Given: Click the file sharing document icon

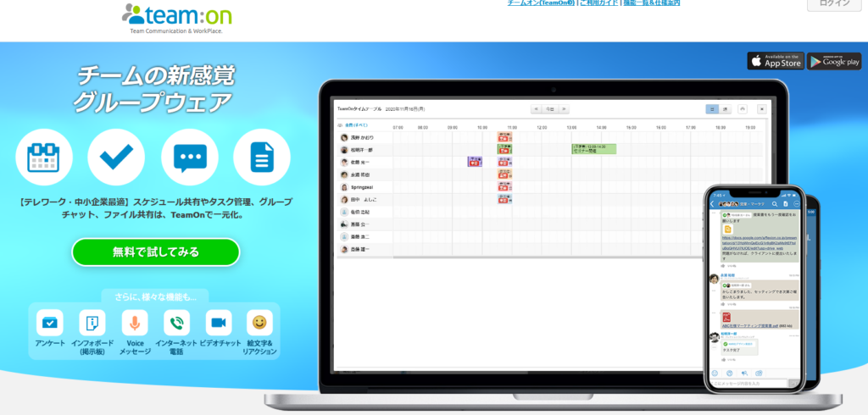Looking at the screenshot, I should click(262, 158).
